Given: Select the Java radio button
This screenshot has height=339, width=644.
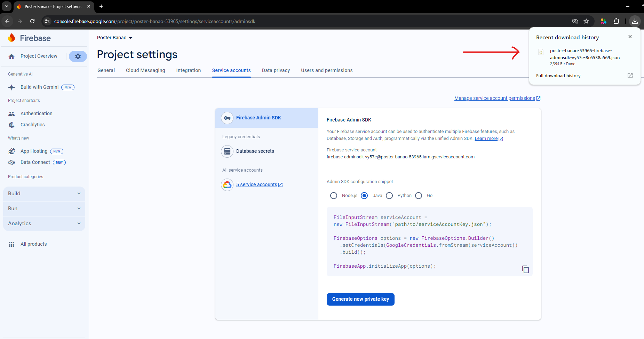Looking at the screenshot, I should [364, 196].
